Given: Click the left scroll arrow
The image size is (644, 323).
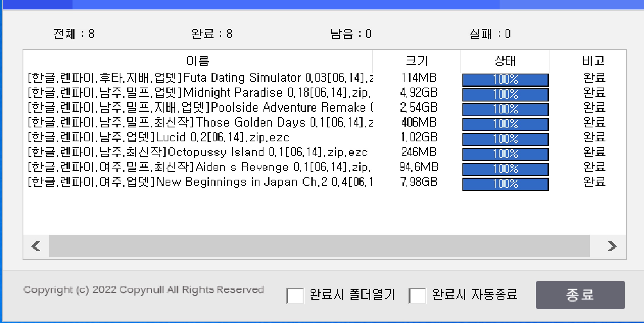Looking at the screenshot, I should (x=36, y=246).
